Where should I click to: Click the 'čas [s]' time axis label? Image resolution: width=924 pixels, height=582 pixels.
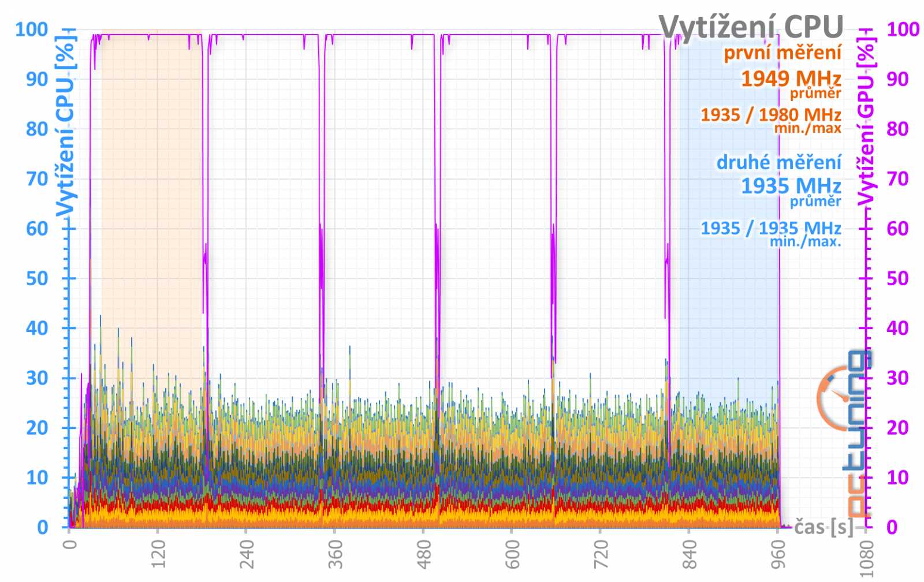pyautogui.click(x=824, y=527)
